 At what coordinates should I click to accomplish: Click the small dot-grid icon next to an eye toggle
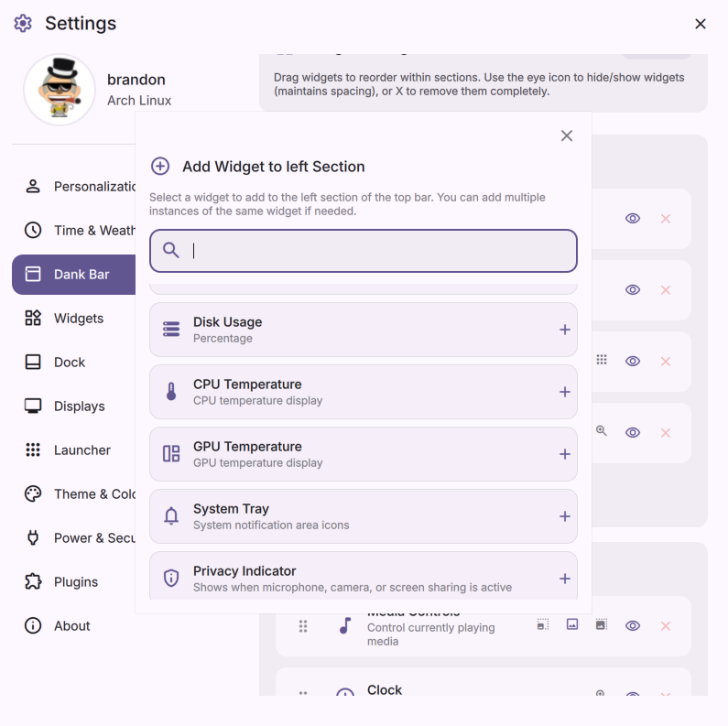tap(602, 360)
